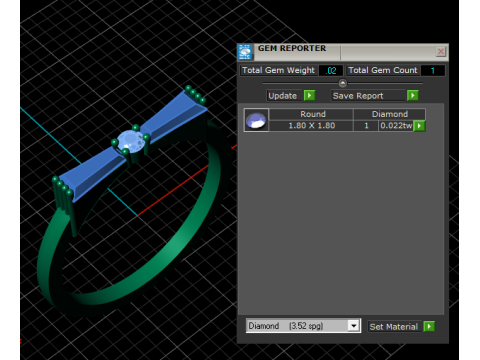
Task: Click green arrow next to Set Material
Action: point(429,326)
